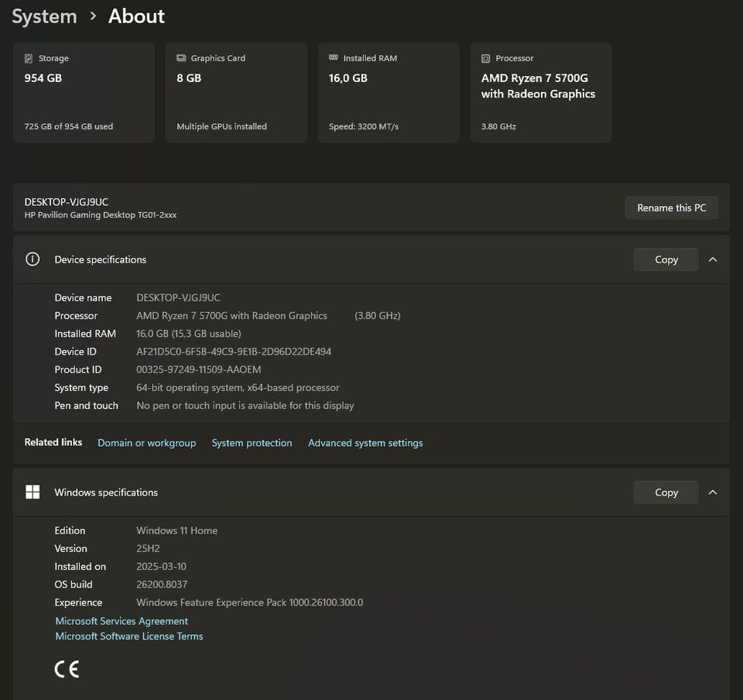Open the 954 GB Storage card
743x700 pixels.
82,93
